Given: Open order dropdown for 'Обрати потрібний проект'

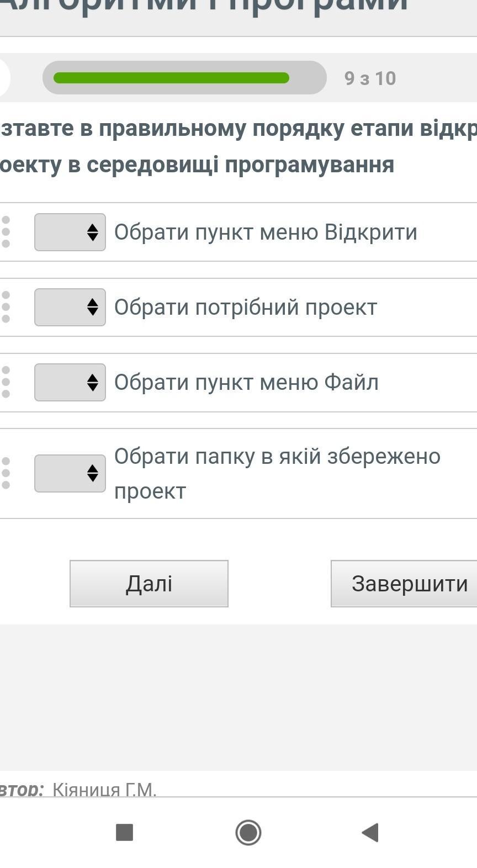Looking at the screenshot, I should point(70,307).
